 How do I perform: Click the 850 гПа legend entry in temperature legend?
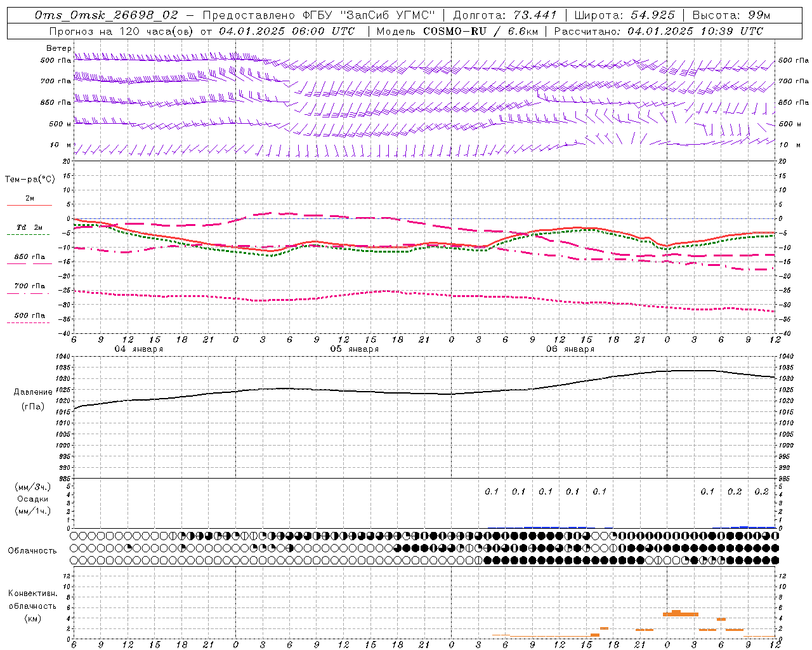(29, 257)
